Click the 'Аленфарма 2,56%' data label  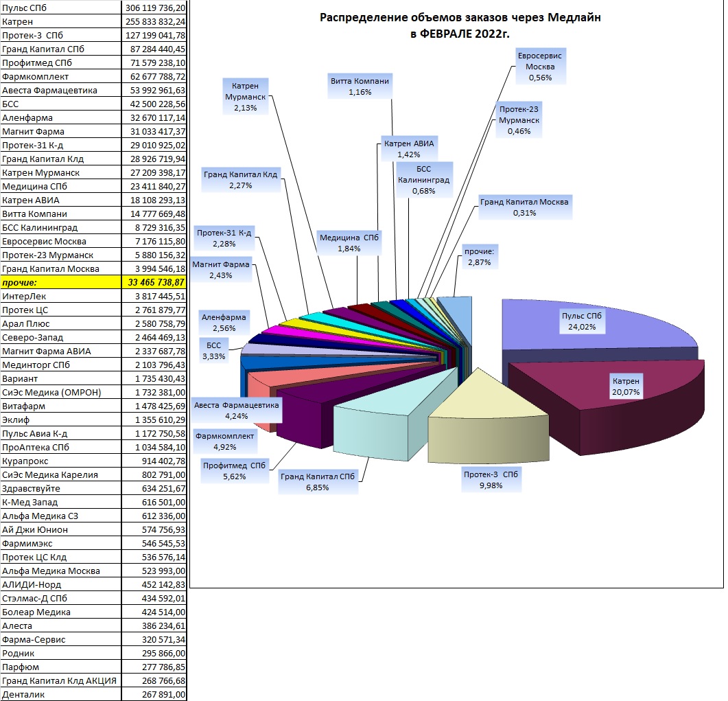click(x=224, y=323)
